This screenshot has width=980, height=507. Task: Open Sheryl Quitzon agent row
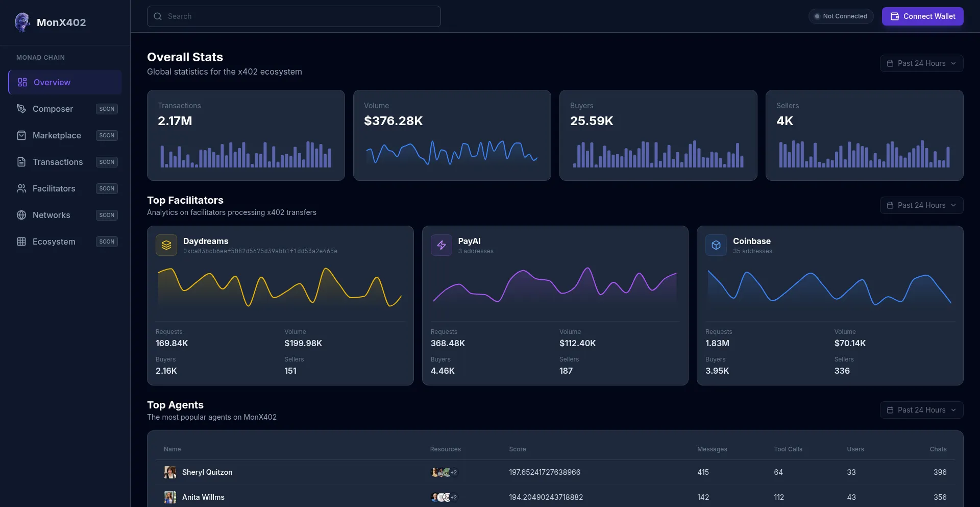[x=207, y=472]
